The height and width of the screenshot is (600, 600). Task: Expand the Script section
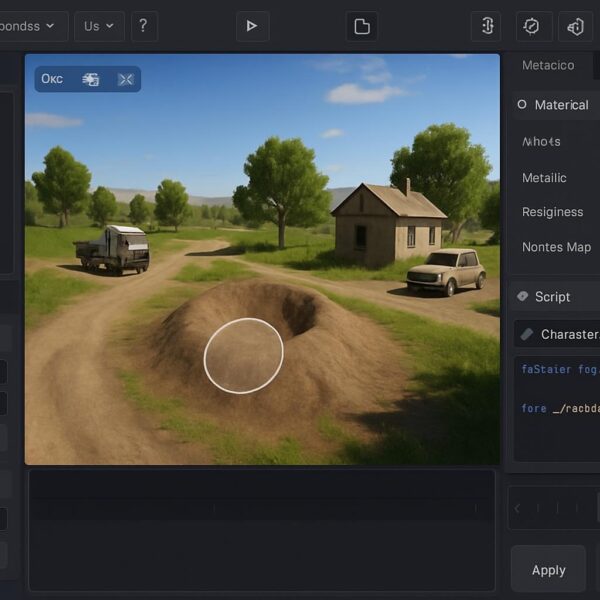[555, 297]
